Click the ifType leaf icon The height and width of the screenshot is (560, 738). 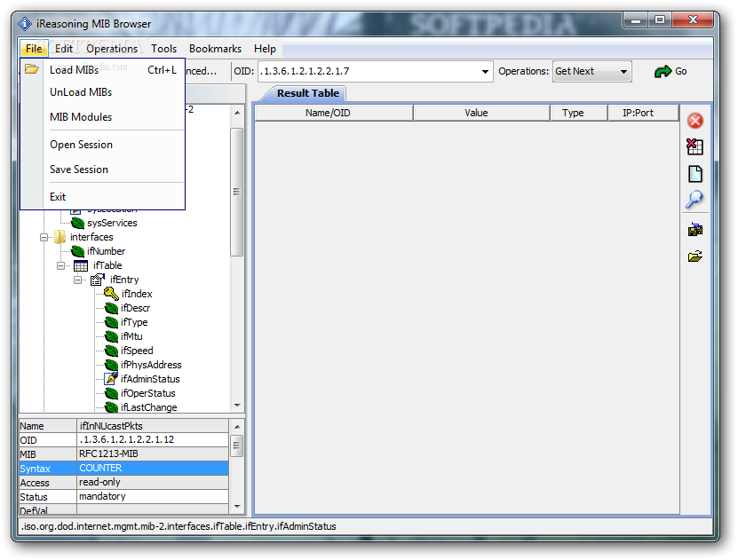point(111,322)
